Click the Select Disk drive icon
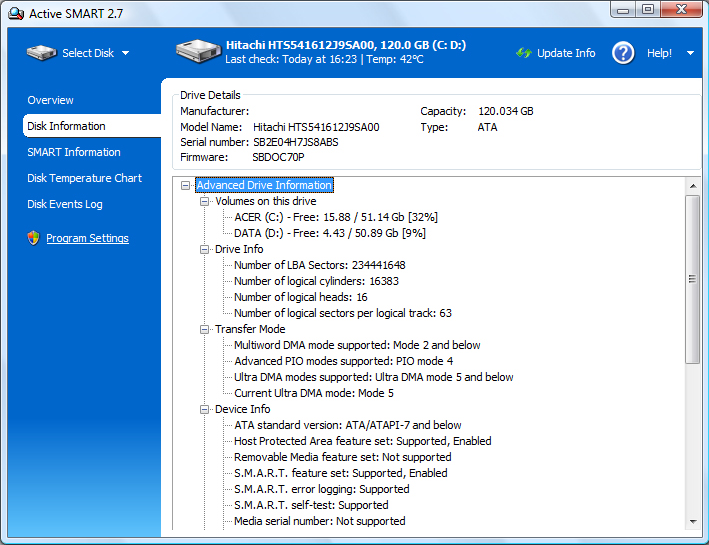 point(41,52)
